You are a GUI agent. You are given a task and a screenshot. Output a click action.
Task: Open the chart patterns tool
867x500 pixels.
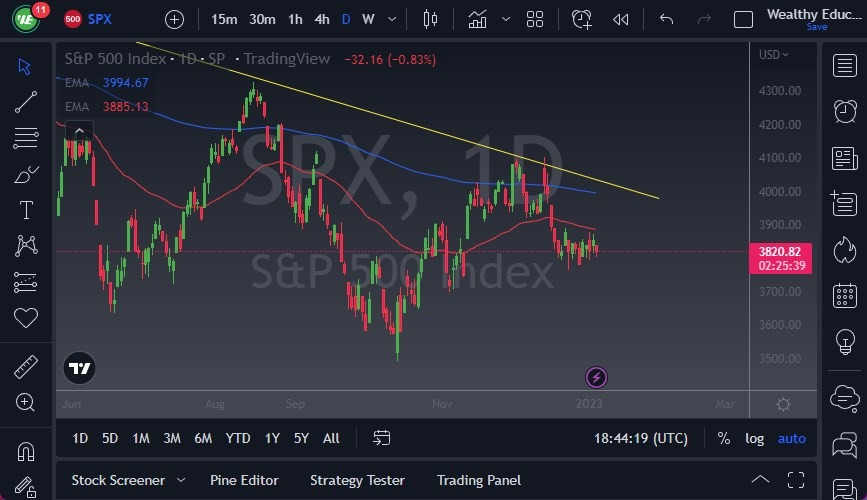pyautogui.click(x=25, y=246)
